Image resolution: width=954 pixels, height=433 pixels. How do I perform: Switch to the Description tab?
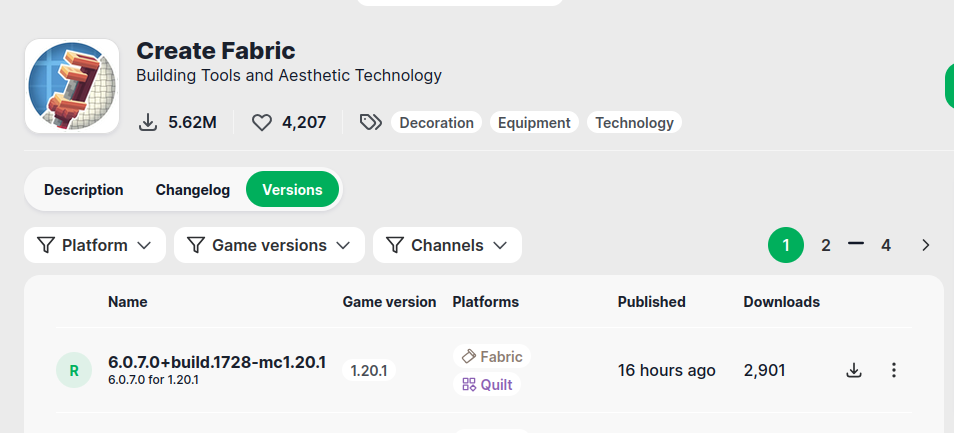point(83,190)
